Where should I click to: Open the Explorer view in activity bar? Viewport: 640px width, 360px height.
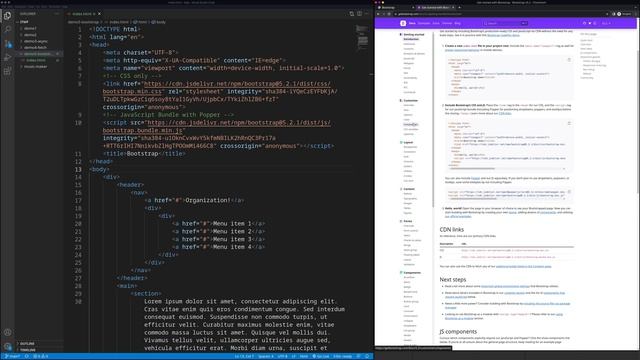point(7,16)
